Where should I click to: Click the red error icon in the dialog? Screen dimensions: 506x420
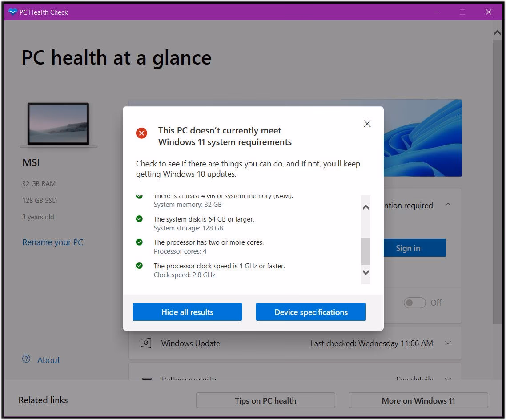tap(141, 133)
